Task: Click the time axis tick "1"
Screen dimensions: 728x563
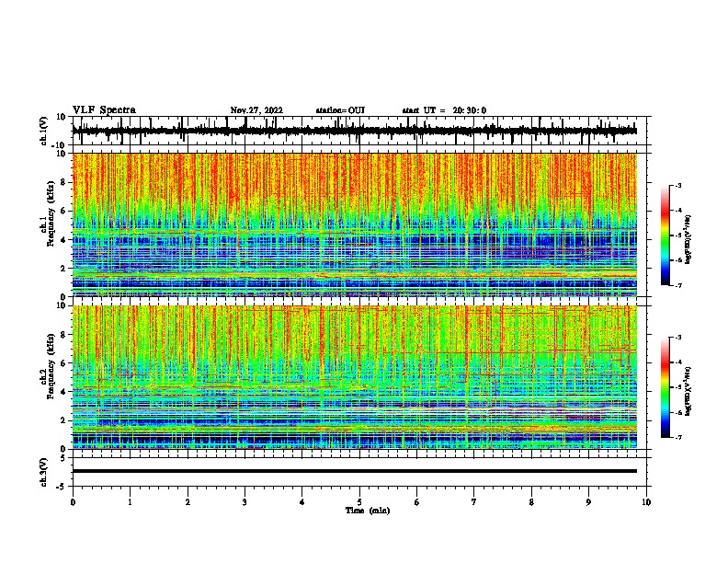Action: click(x=130, y=502)
